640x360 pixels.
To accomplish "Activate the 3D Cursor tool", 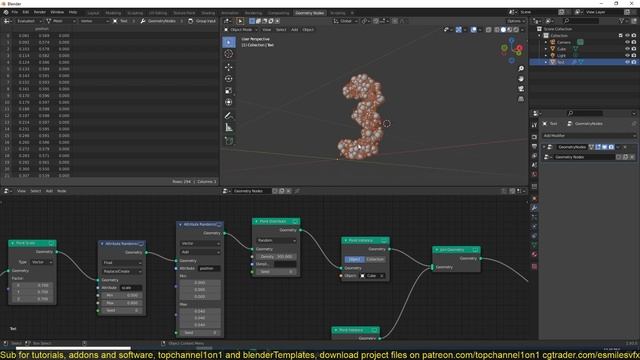I will click(x=229, y=54).
